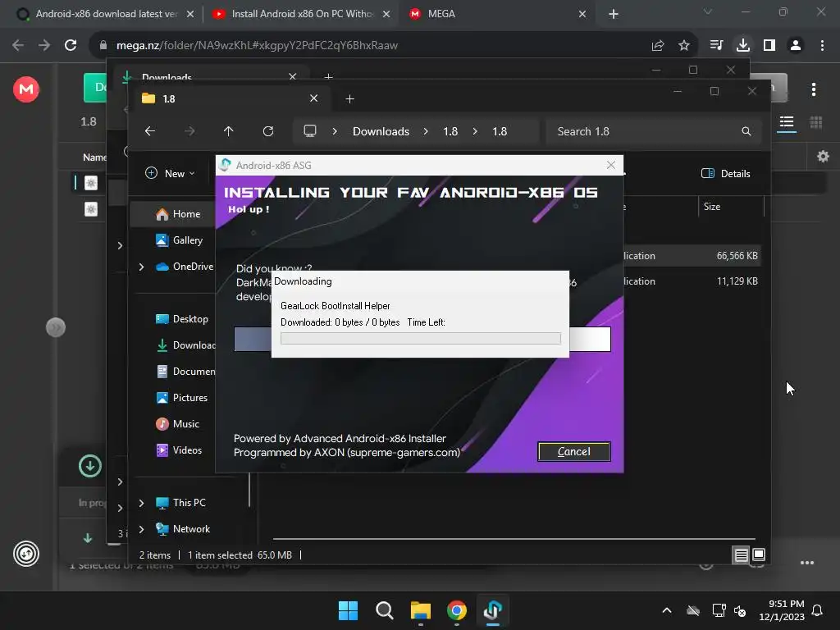The image size is (840, 630).
Task: Open Windows Start menu
Action: point(348,610)
